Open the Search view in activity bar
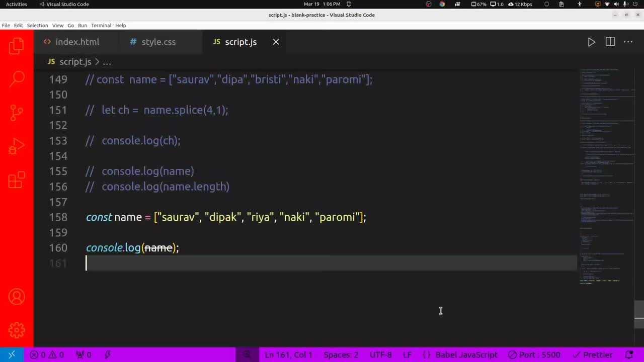Screen dimensions: 644x362 tap(17, 78)
